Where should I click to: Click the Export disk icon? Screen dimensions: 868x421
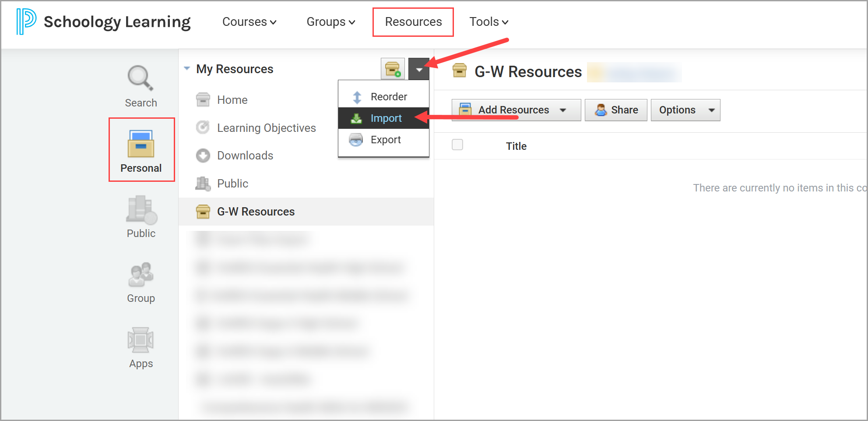coord(356,140)
